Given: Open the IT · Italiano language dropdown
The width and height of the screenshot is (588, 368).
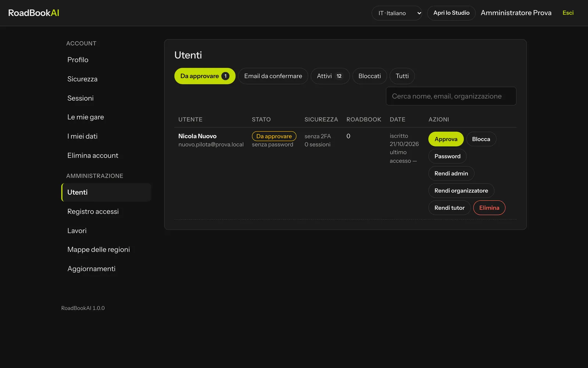Looking at the screenshot, I should click(x=397, y=13).
